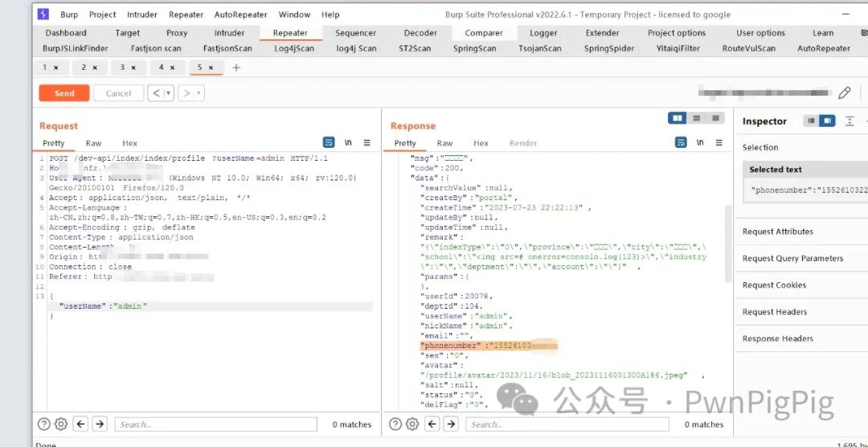868x447 pixels.
Task: Open the Project menu
Action: 102,14
